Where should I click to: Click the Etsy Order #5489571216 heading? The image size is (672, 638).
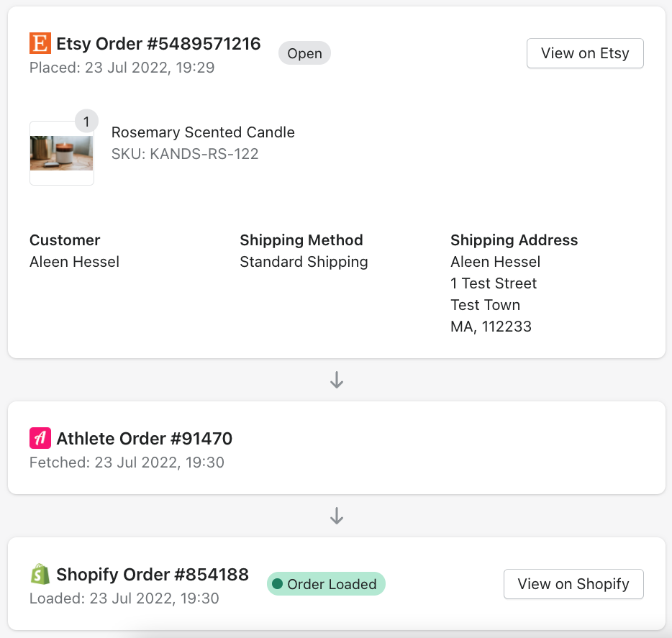158,44
